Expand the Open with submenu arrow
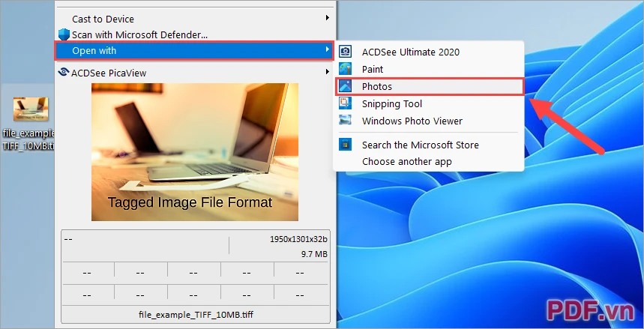 (328, 49)
